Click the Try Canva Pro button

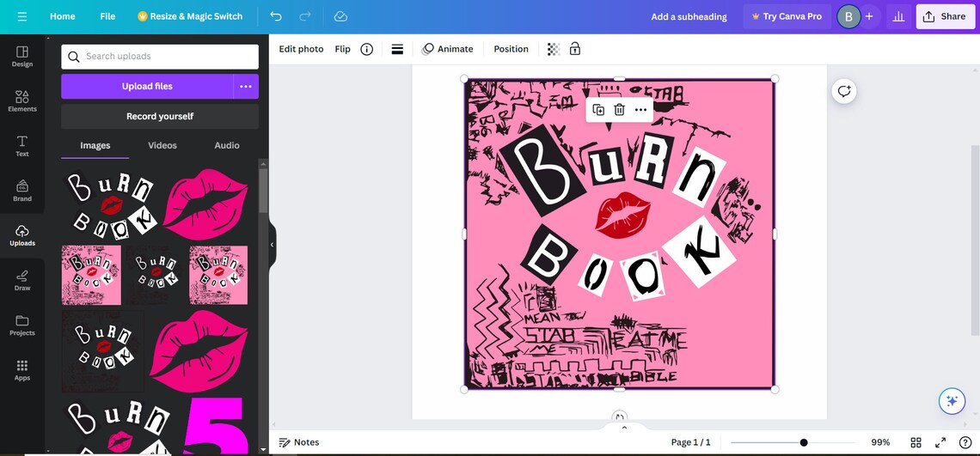pyautogui.click(x=787, y=17)
